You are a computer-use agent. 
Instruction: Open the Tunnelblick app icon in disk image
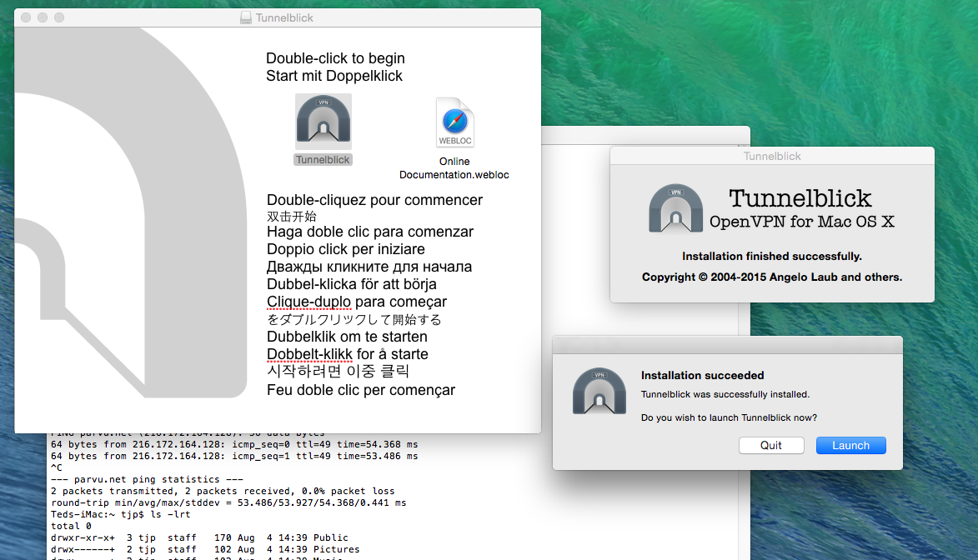[323, 121]
